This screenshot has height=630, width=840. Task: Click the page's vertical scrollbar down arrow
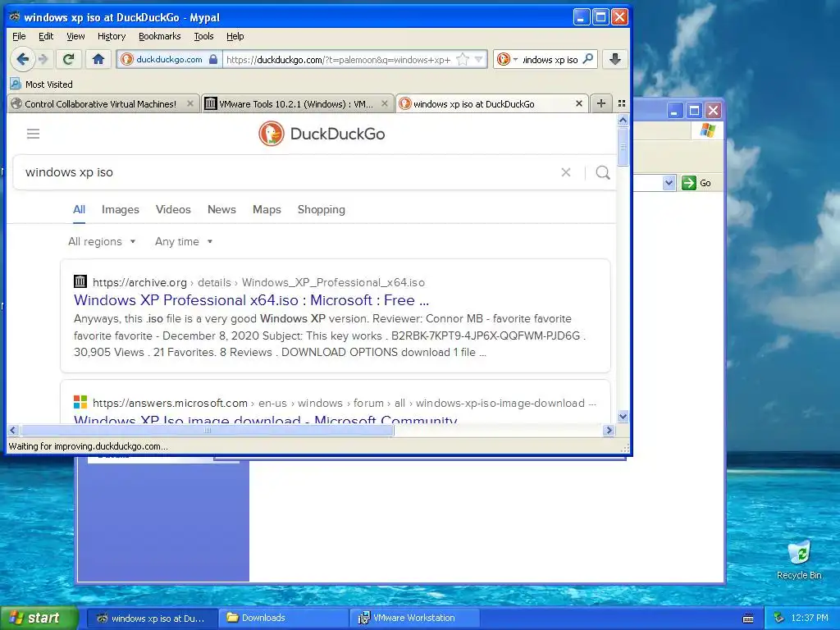[623, 416]
